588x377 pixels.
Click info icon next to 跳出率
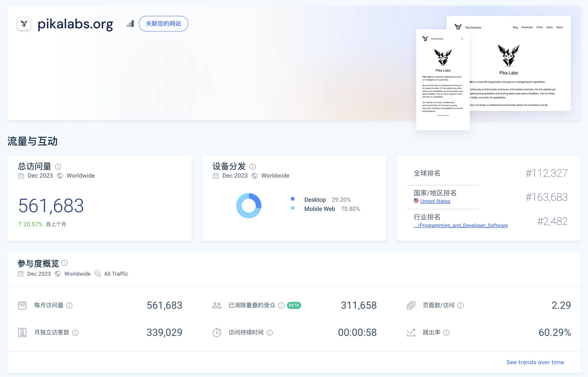click(x=446, y=333)
